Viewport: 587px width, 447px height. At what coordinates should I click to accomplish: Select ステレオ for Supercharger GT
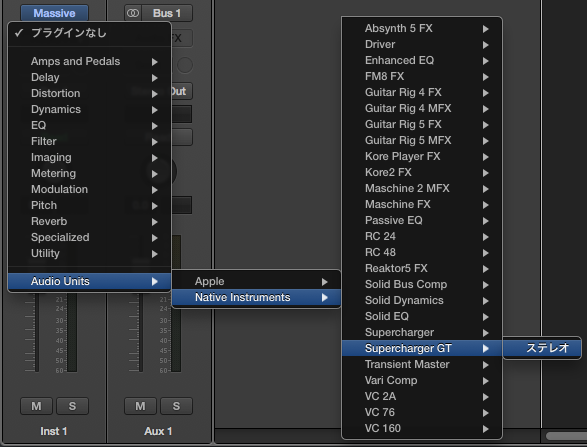(x=542, y=348)
